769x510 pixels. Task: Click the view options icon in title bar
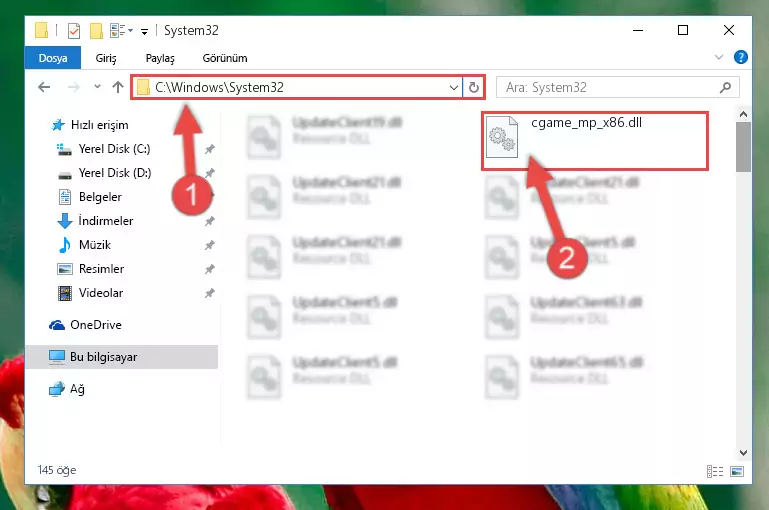[121, 30]
